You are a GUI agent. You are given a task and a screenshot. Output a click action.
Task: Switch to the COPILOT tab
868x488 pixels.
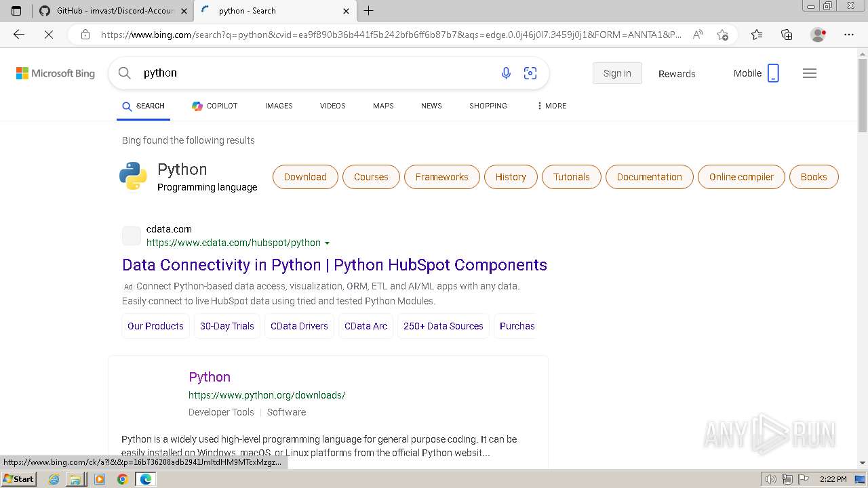[214, 106]
